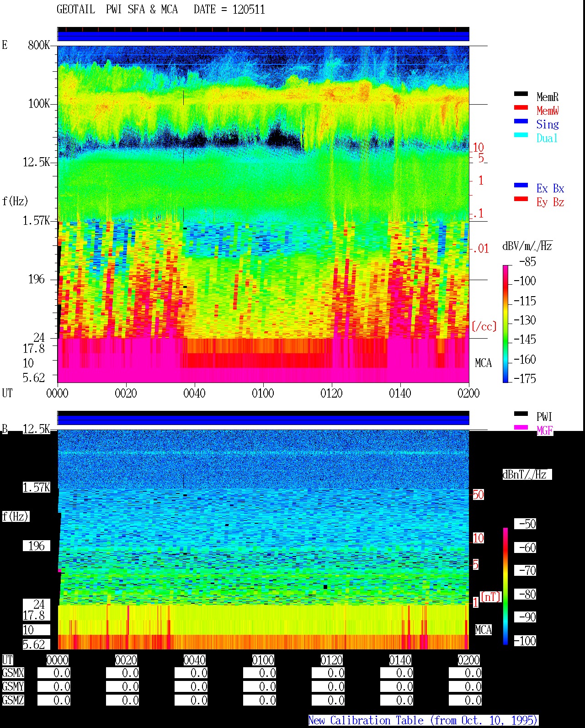The height and width of the screenshot is (728, 585).
Task: Click the dBnT magnetic field color scale bar
Action: [x=505, y=586]
